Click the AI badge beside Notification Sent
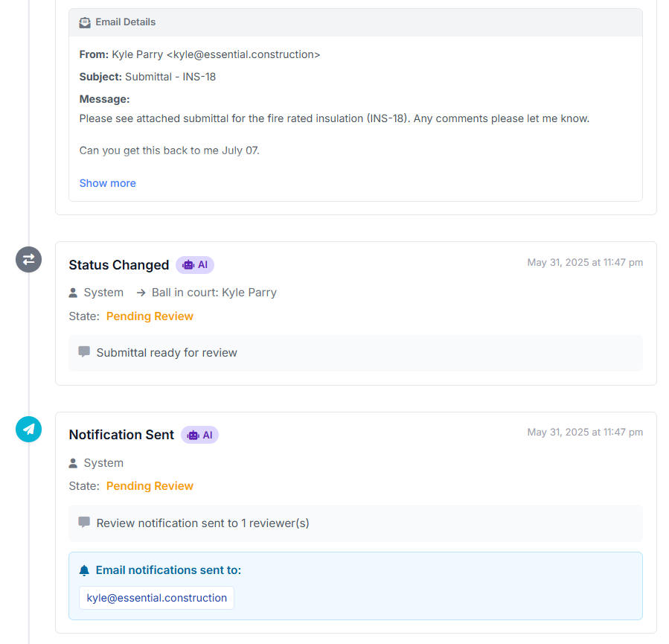669x644 pixels. (199, 435)
